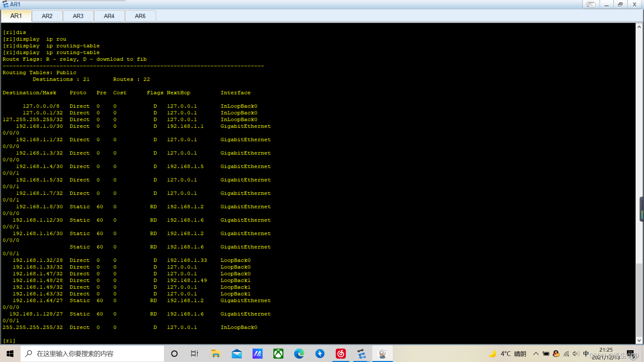Screen dimensions: 644x362
Task: Open File Explorer from the taskbar
Action: [x=215, y=354]
